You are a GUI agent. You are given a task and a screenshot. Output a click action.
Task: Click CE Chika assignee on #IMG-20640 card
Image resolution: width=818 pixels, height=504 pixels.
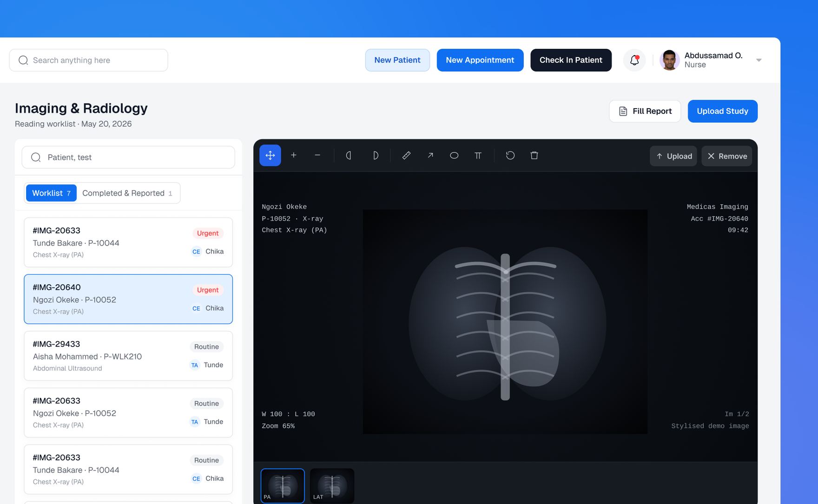coord(208,308)
